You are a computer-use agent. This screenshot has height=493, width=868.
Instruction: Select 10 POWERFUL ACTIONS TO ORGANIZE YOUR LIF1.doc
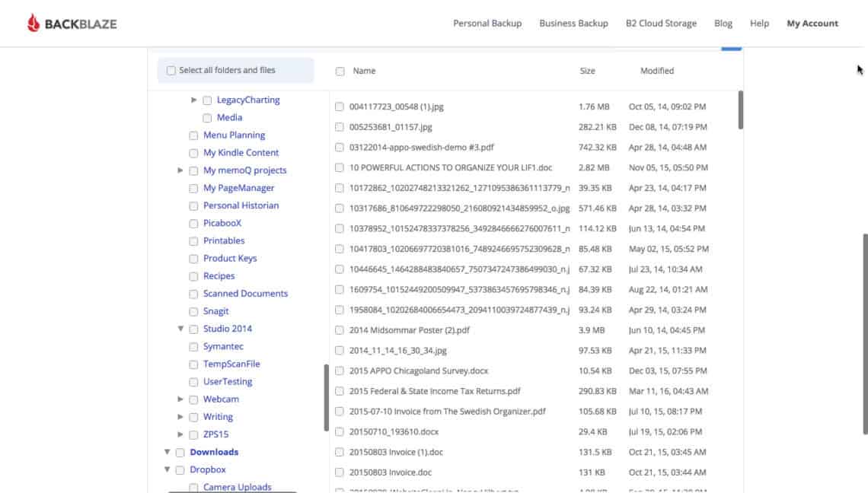(x=451, y=167)
